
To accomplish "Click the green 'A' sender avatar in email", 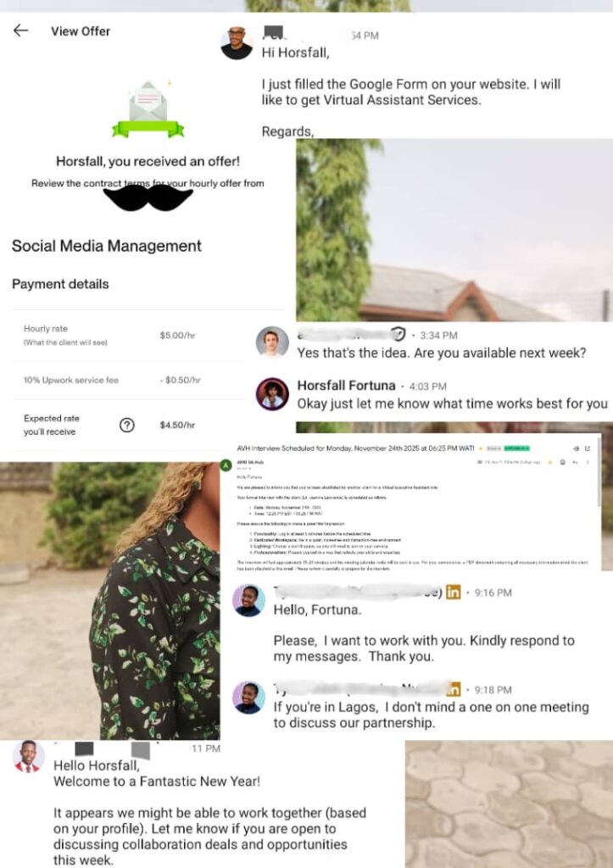I will click(x=226, y=465).
